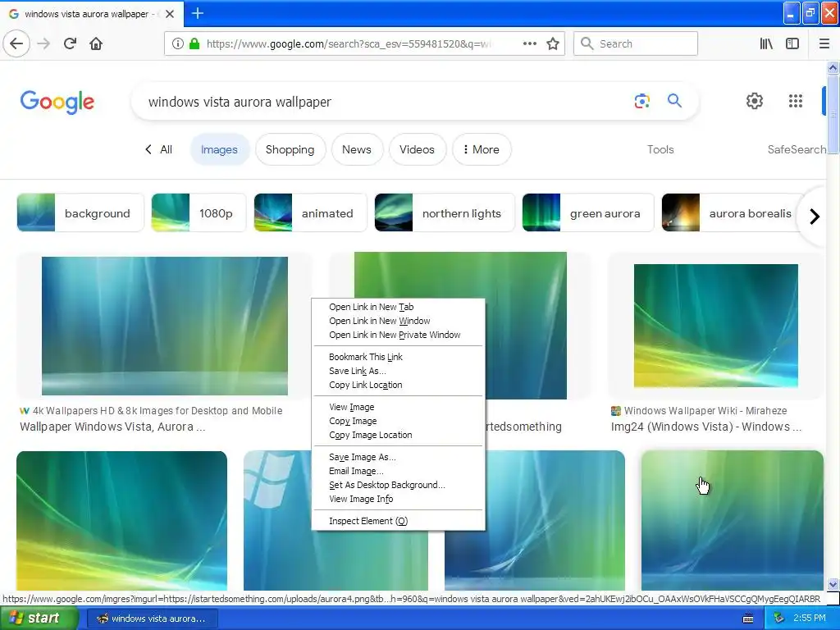Select Copy Image from context menu
Screen dimensions: 840x630
tap(398, 421)
